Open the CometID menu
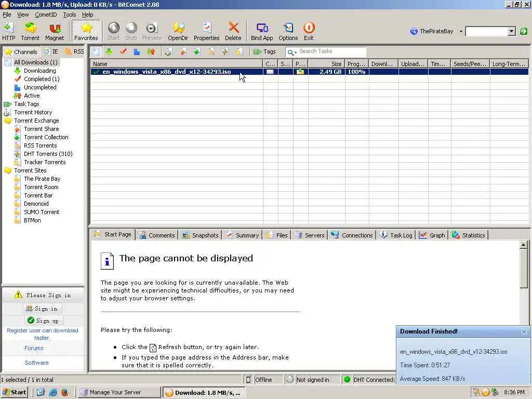532x399 pixels. coord(46,15)
